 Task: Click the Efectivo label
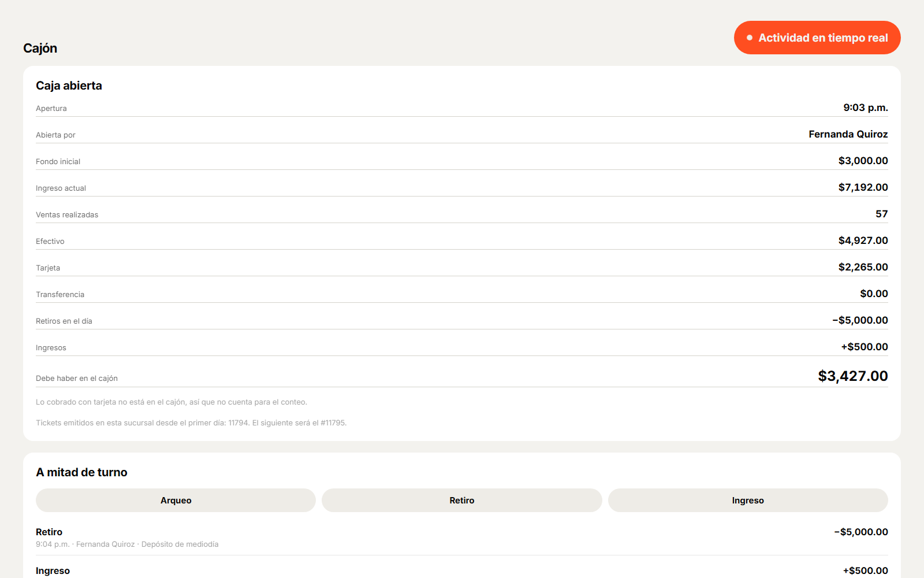point(50,242)
